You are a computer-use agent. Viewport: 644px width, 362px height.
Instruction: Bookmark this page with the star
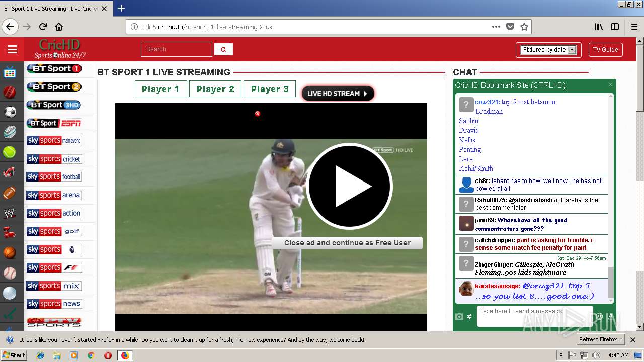[524, 27]
